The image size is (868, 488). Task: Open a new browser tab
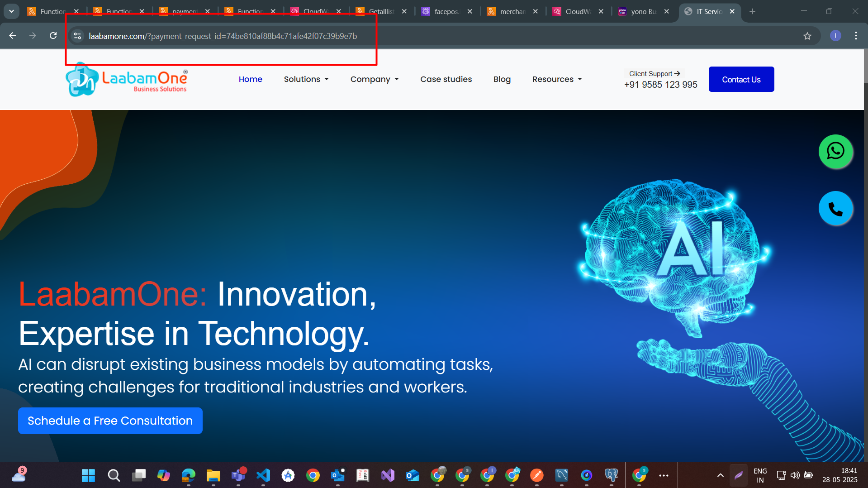pos(752,11)
